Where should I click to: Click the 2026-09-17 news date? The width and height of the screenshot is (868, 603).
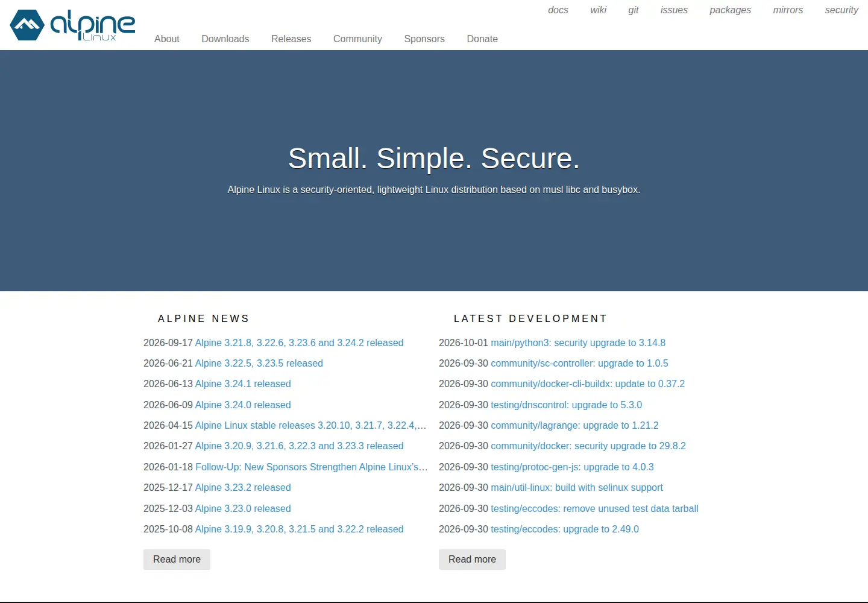pos(168,343)
